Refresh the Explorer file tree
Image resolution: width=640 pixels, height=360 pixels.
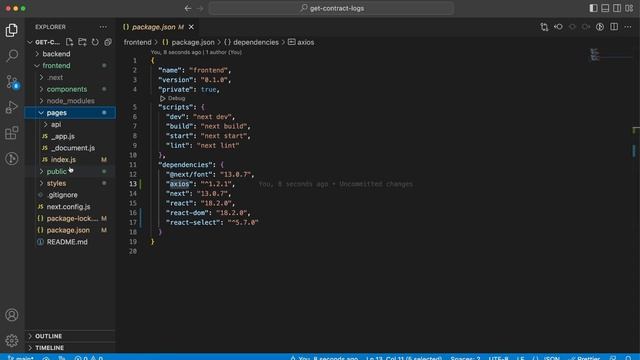(x=95, y=42)
